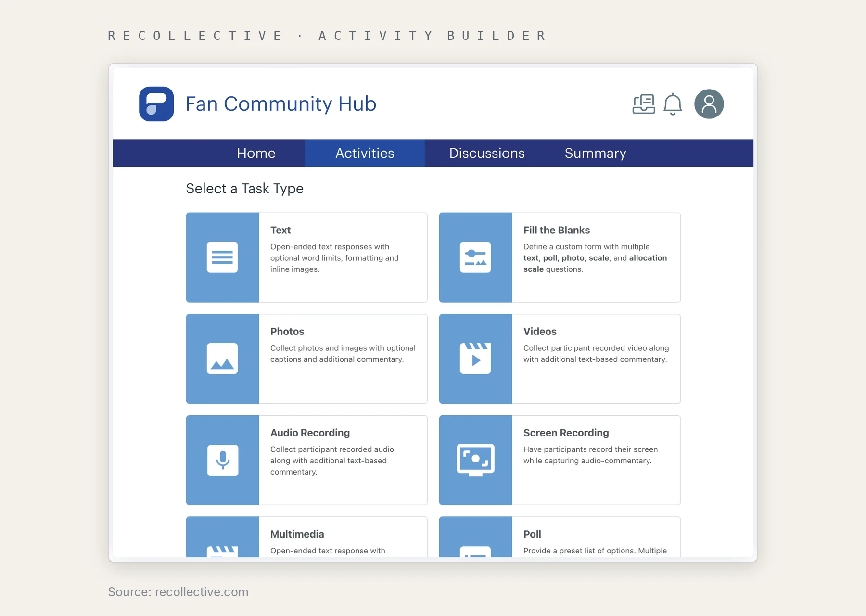Click the Videos clapperboard play icon
This screenshot has height=616, width=866.
[x=475, y=359]
